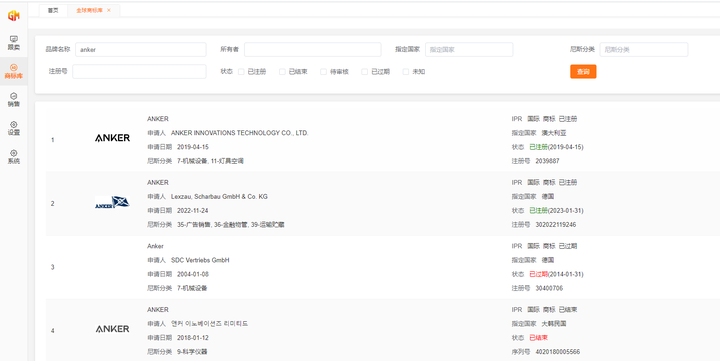
Task: Click application date 2022-11-24
Action: [193, 211]
